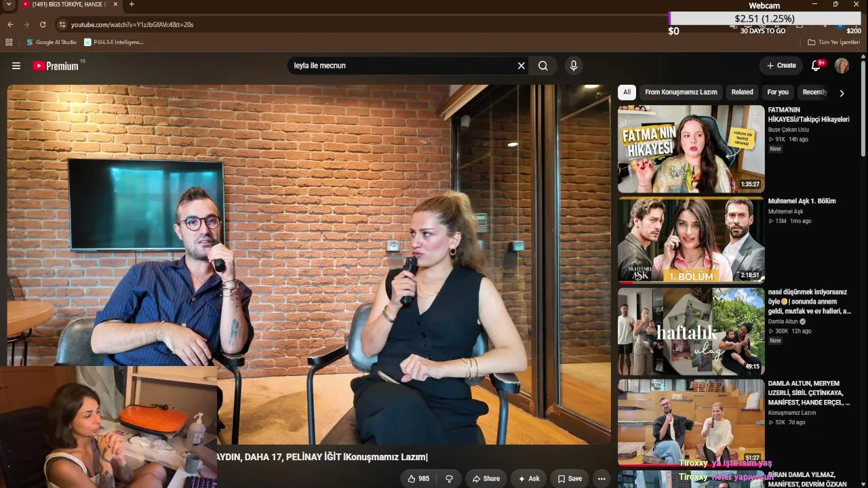Screen dimensions: 868x488
Task: Clear the search text with the X
Action: [x=521, y=66]
